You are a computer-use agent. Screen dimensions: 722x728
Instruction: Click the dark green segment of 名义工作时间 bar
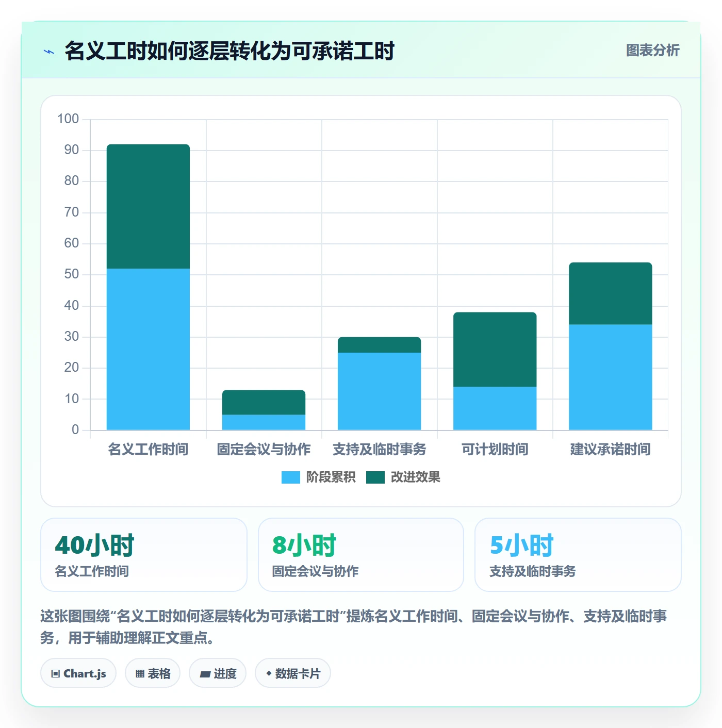tap(148, 206)
